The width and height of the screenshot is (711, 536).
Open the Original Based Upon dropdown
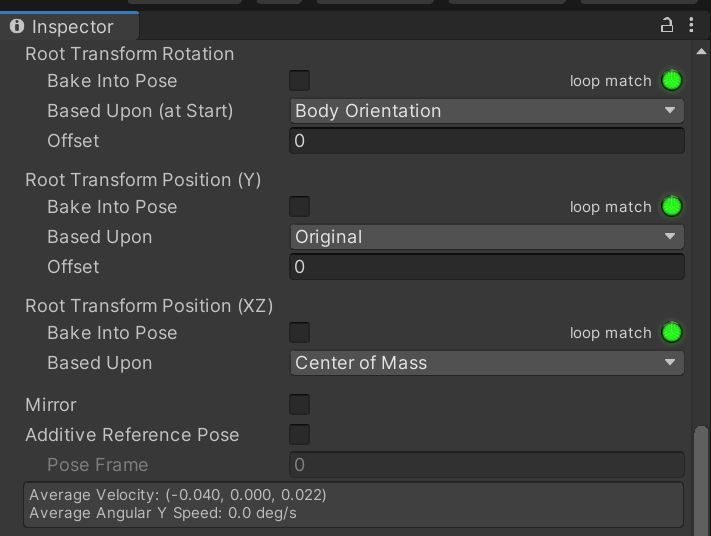pos(487,237)
